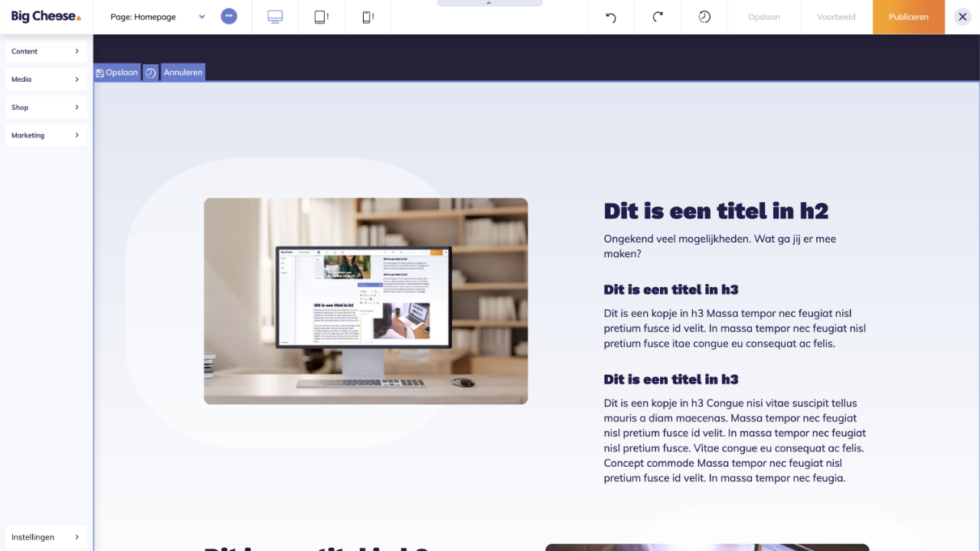Open the revision history clock
This screenshot has height=551, width=980.
[704, 17]
